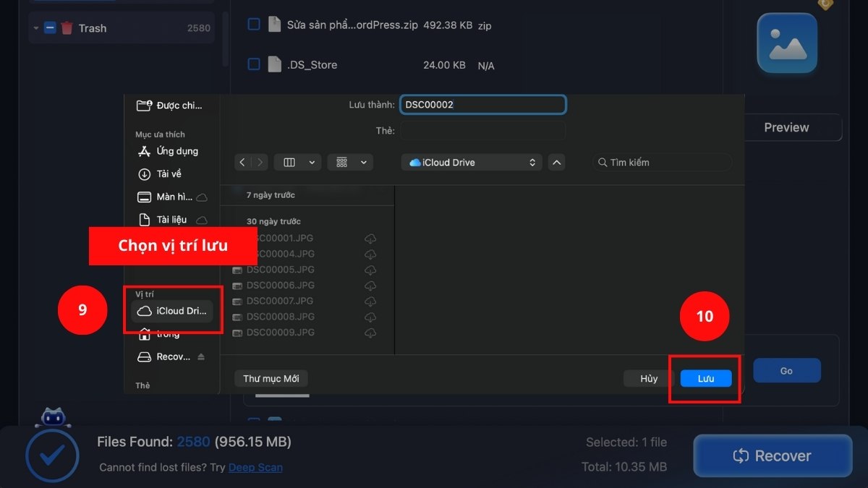Click the Preview button
The height and width of the screenshot is (488, 868).
[786, 127]
